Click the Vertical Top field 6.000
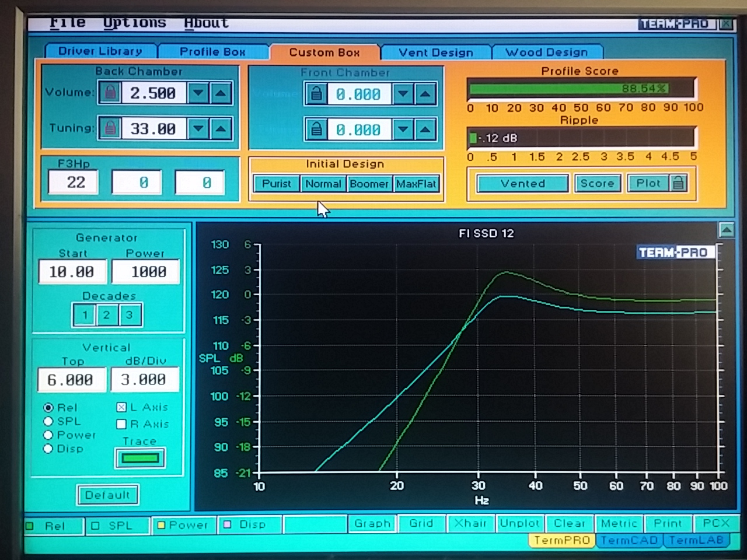The height and width of the screenshot is (560, 747). point(72,380)
